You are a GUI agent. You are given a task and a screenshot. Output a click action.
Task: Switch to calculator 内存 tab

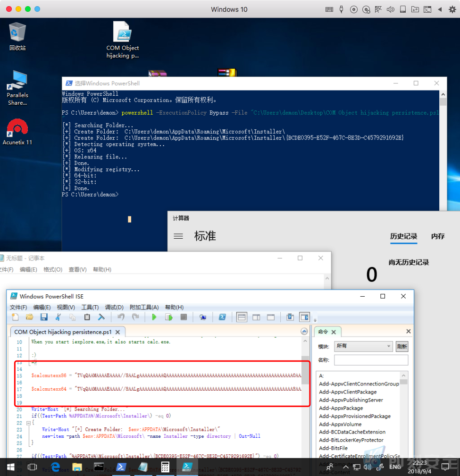click(437, 236)
